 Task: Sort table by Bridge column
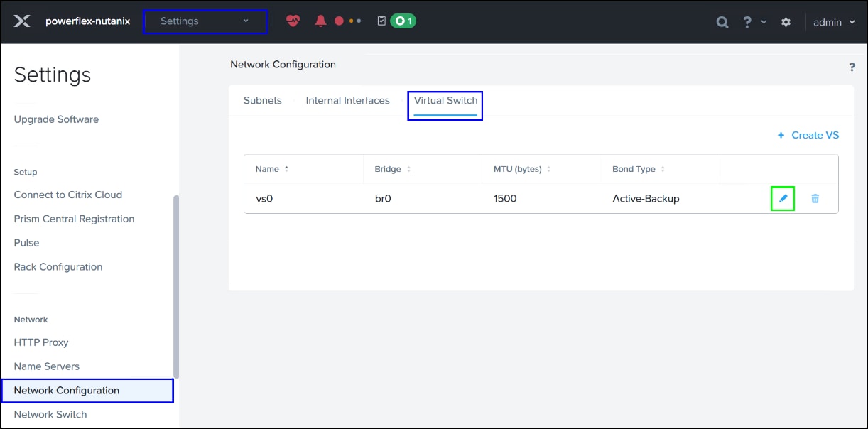[x=393, y=169]
